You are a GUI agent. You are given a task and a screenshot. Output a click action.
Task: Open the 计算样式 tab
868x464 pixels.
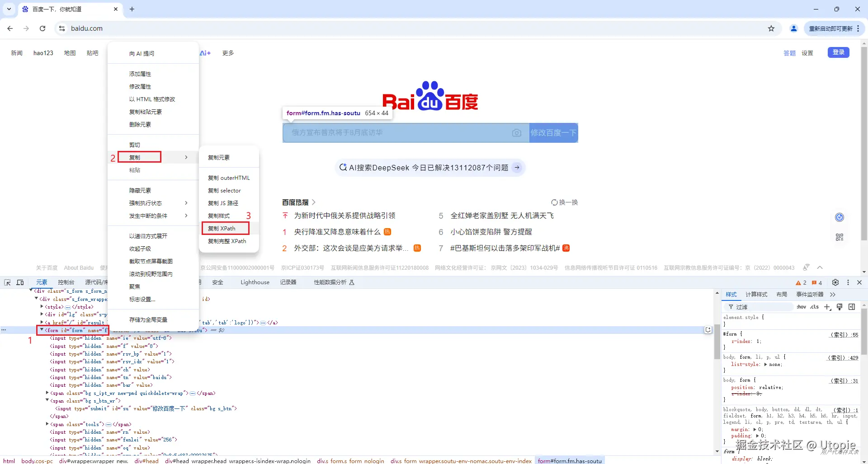click(x=756, y=295)
